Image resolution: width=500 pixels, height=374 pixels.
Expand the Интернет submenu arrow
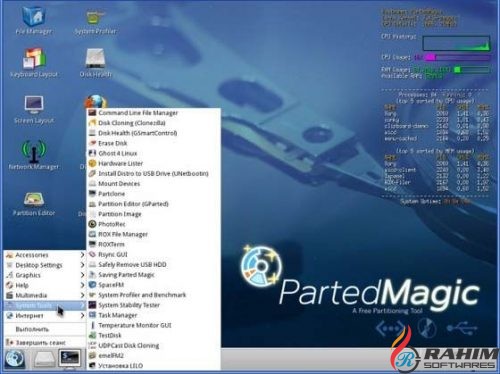pos(82,316)
